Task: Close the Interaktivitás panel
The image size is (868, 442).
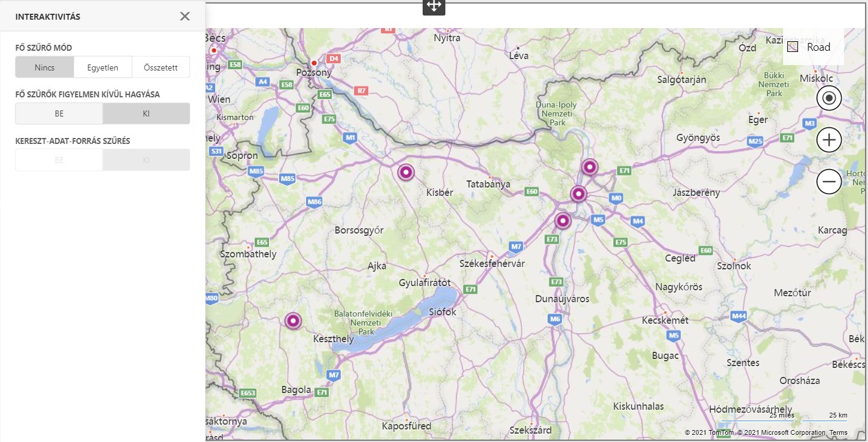Action: pos(185,16)
